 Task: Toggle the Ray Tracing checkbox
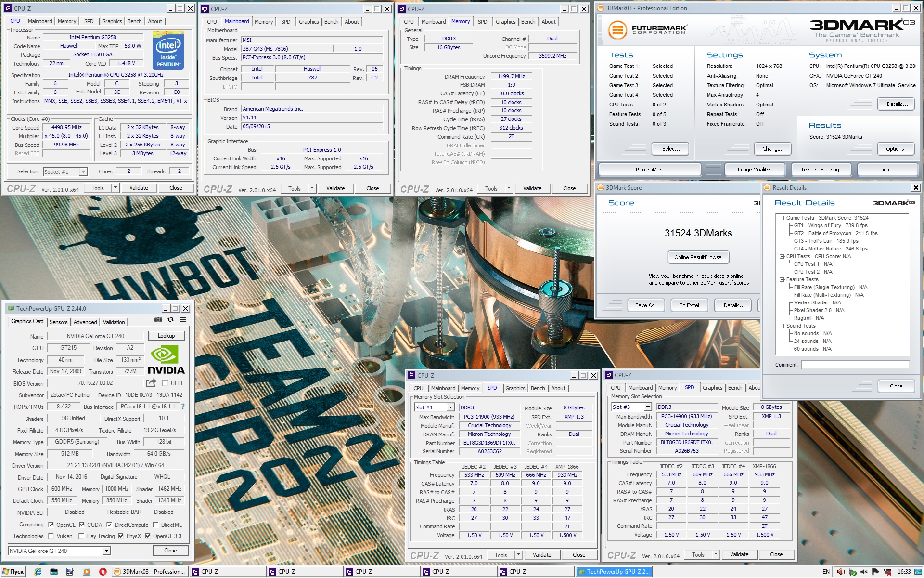tap(81, 536)
